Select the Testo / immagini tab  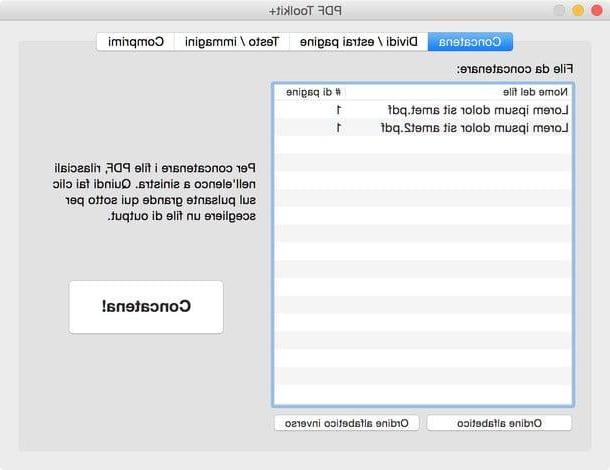[x=232, y=42]
